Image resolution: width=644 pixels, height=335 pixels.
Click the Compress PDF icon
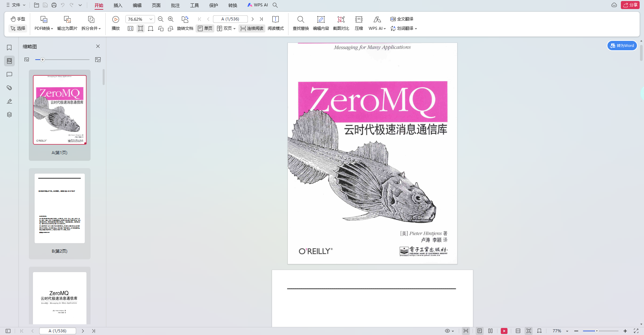pyautogui.click(x=359, y=23)
